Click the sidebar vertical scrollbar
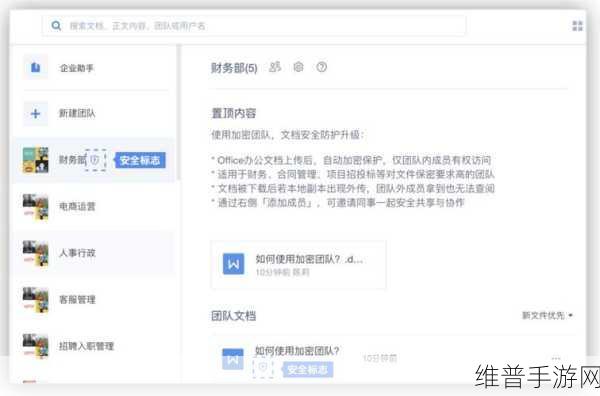 pos(178,113)
